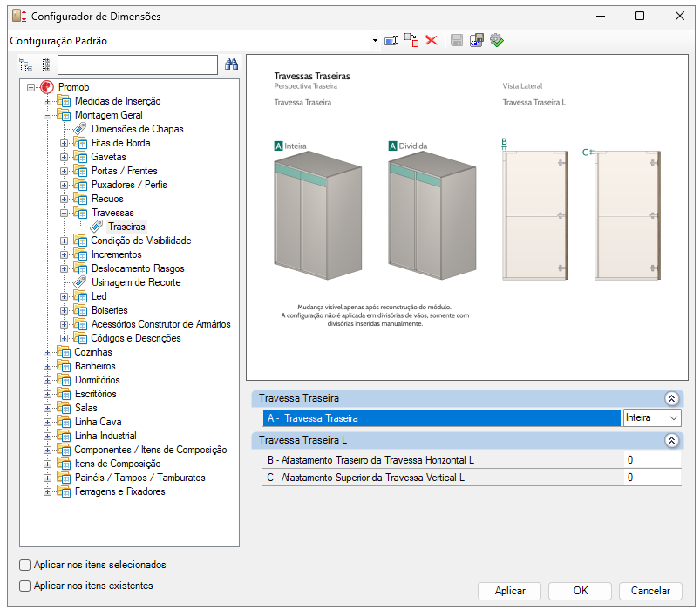Expand the Gavetas tree folder
This screenshot has width=700, height=610.
pos(65,157)
